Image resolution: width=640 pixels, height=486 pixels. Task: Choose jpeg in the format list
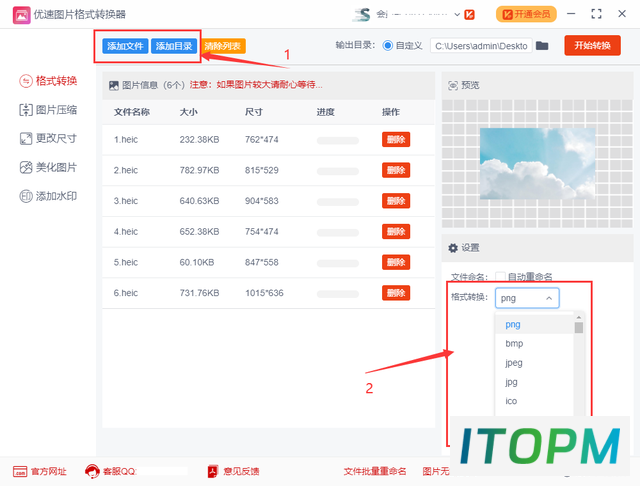[x=534, y=363]
